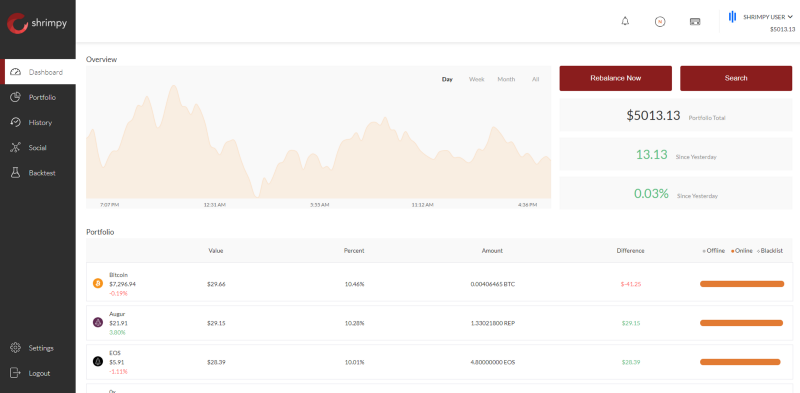The image size is (800, 393).
Task: Click the circular coin icon in header
Action: click(x=660, y=21)
